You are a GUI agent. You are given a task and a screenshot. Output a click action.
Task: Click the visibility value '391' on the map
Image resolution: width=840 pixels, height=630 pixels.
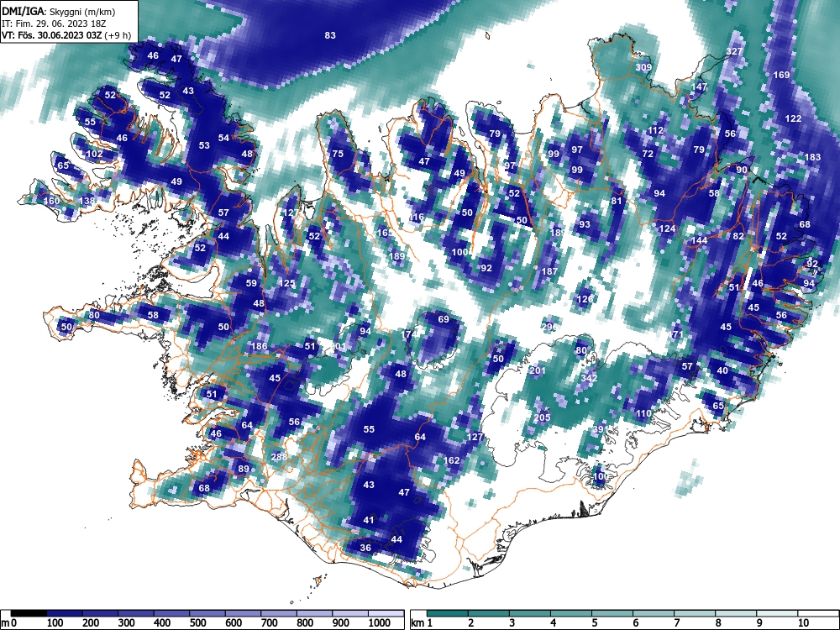click(x=601, y=429)
